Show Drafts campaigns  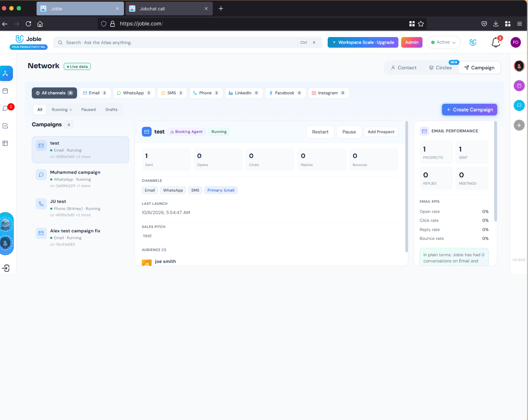[x=111, y=109]
